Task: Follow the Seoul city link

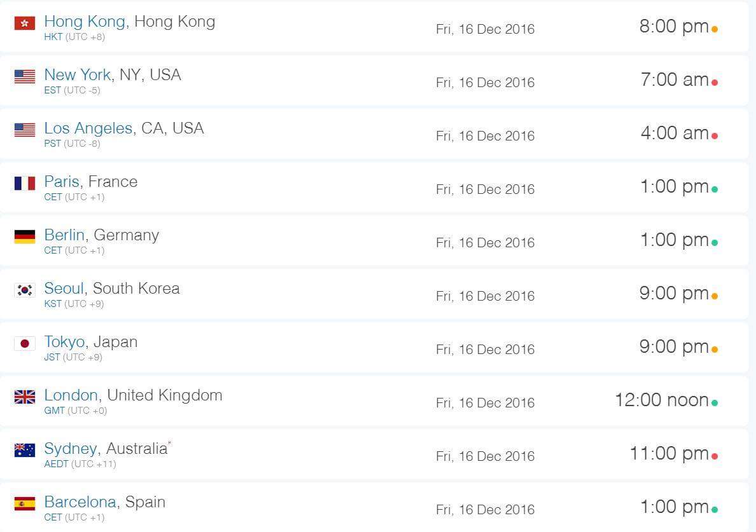Action: [x=64, y=288]
